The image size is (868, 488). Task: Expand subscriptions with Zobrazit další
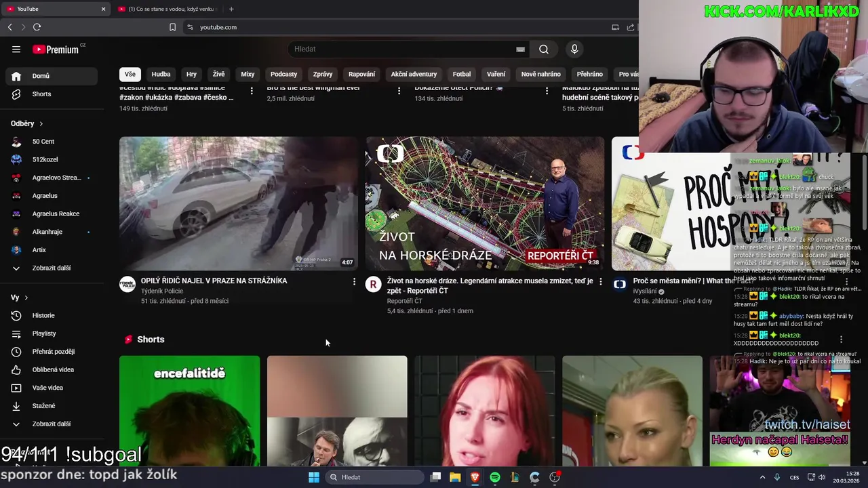coord(52,268)
